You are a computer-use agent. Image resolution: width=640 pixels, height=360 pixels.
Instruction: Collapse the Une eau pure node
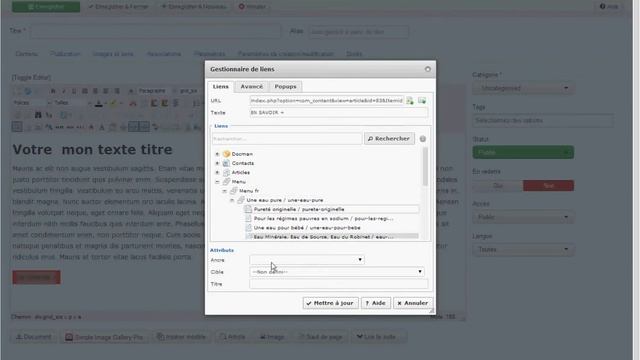(x=232, y=200)
